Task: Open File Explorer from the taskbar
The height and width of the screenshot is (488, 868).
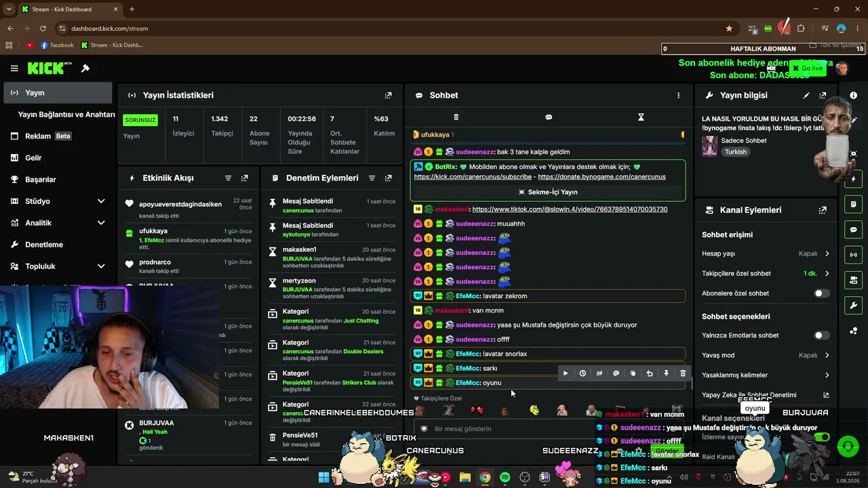Action: 465,478
